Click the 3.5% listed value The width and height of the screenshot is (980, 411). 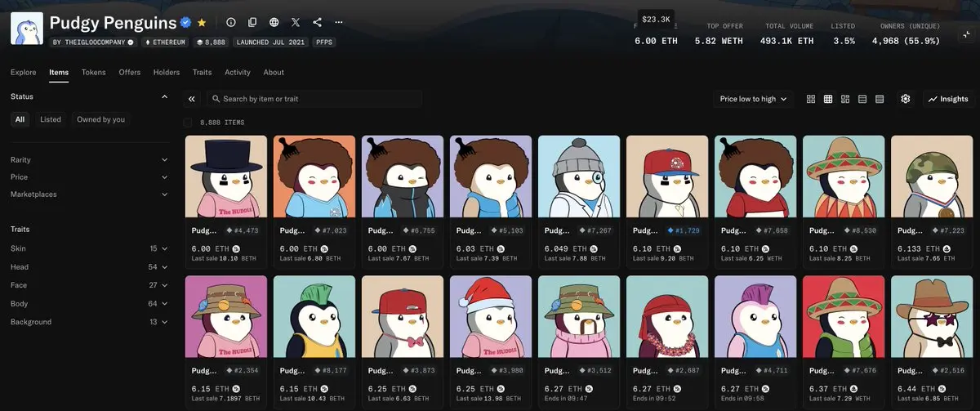[844, 40]
